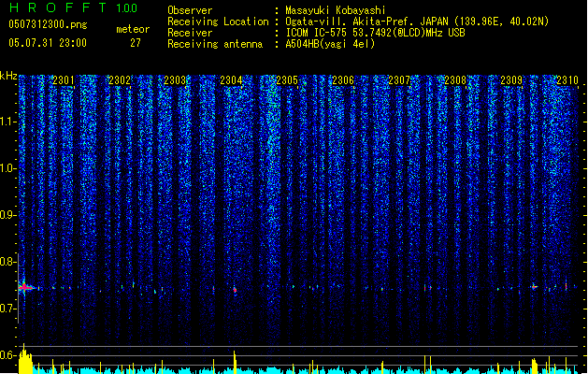This screenshot has height=374, width=588.
Task: Select the 1.0.0 version number
Action: (x=126, y=7)
